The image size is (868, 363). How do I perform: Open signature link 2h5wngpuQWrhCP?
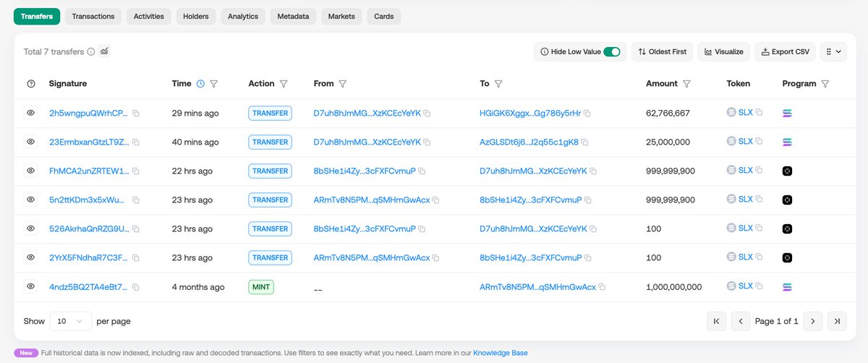click(x=88, y=114)
